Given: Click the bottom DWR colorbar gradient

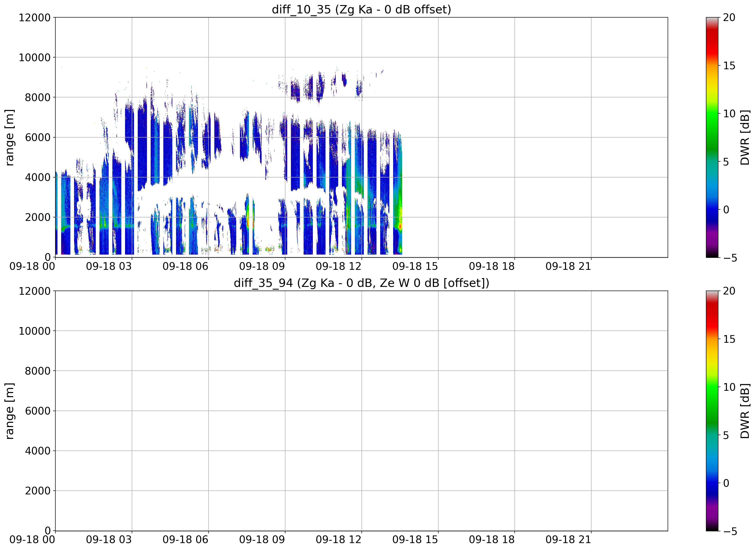Looking at the screenshot, I should 712,411.
